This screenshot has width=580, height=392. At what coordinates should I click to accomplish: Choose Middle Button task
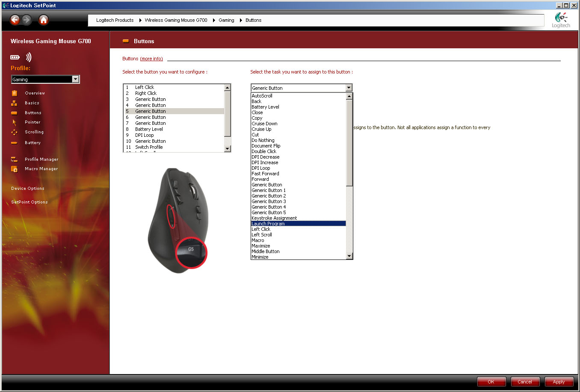click(x=299, y=251)
